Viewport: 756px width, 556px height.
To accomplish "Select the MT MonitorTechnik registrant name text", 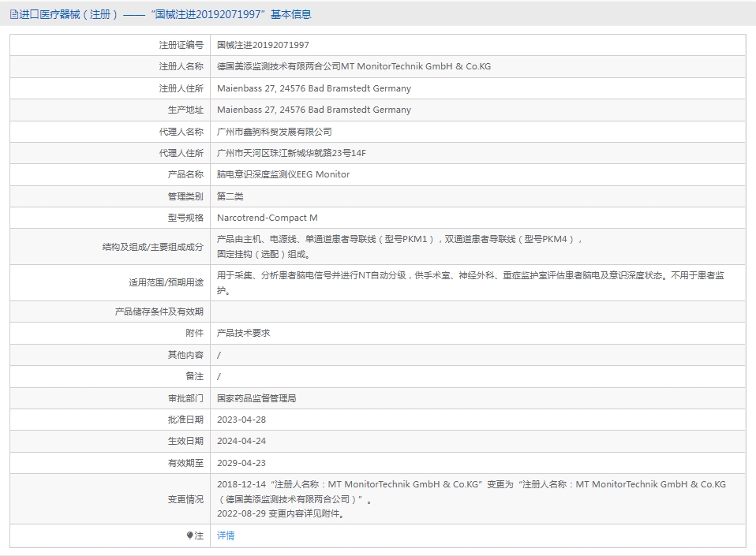I will click(354, 66).
